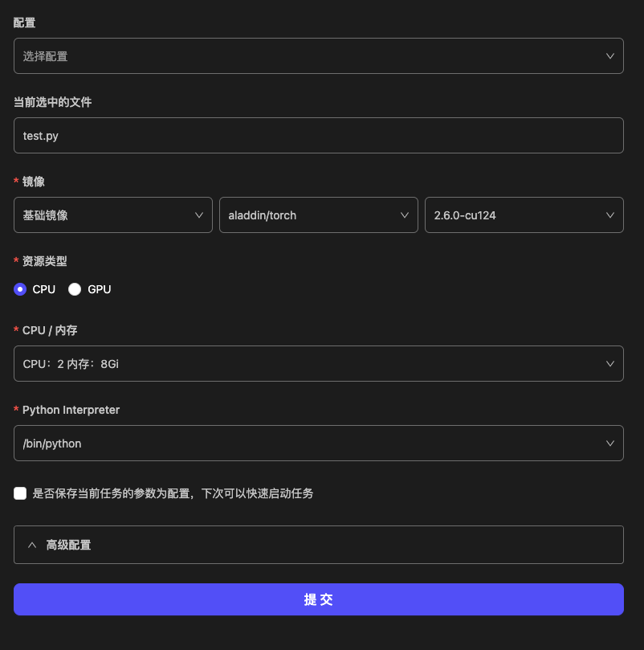Select the CPU resource type
This screenshot has height=650, width=644.
point(19,289)
